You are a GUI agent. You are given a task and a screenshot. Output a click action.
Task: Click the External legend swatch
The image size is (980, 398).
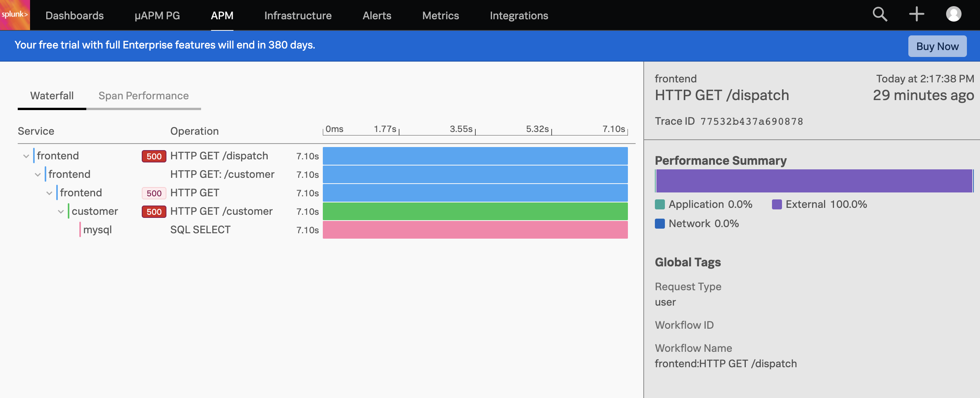pos(777,204)
